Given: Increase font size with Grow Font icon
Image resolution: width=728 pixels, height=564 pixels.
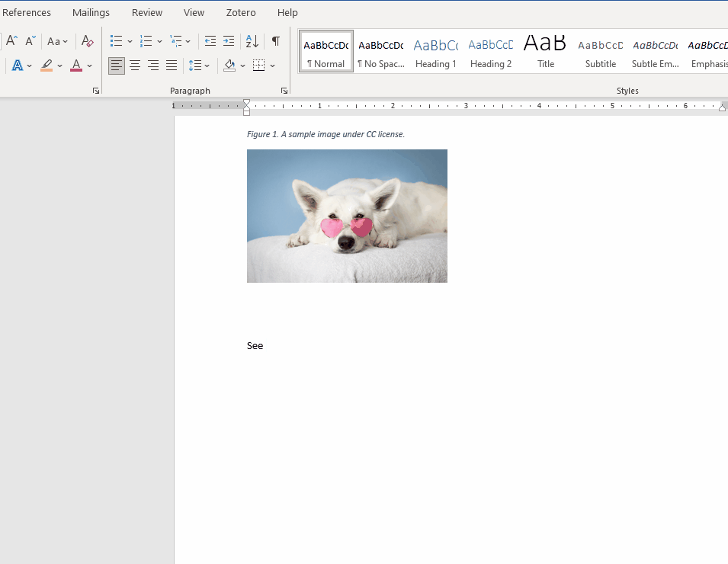Looking at the screenshot, I should 11,41.
